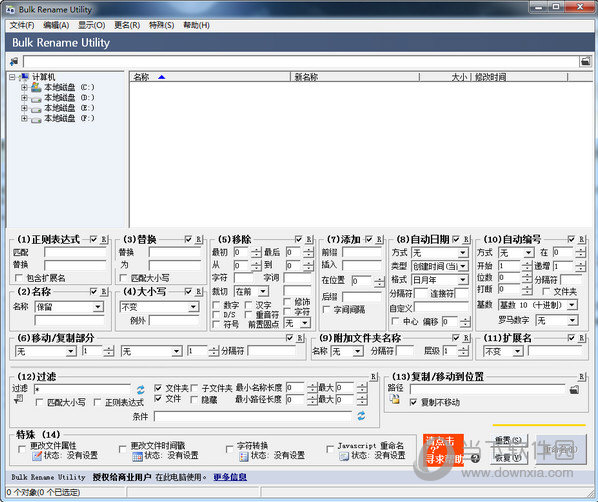Click the R reset icon for (7)添加

(379, 240)
